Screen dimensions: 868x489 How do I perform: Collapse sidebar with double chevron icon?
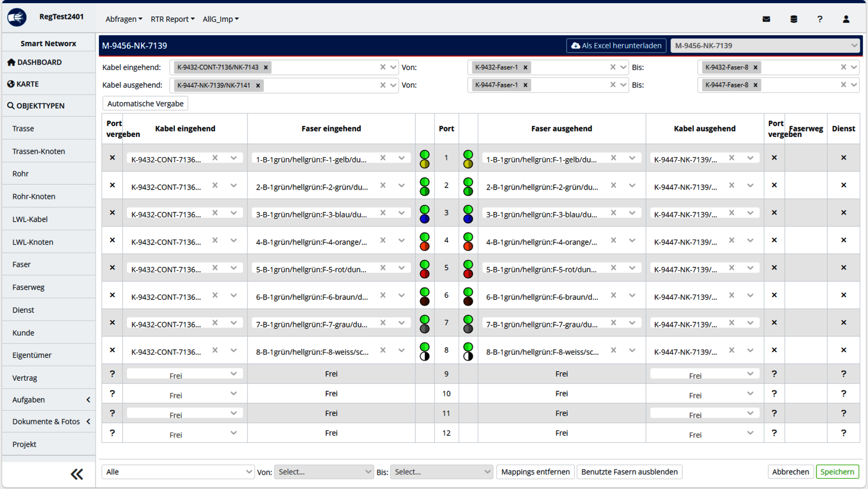pos(77,474)
